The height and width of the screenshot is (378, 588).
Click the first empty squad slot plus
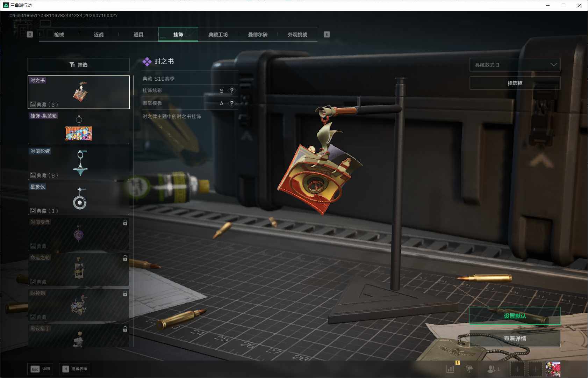click(517, 369)
